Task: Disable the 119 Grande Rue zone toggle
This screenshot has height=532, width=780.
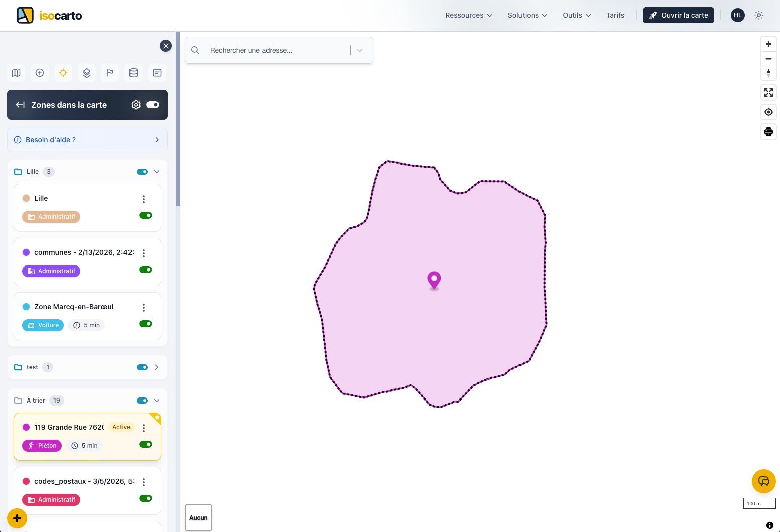Action: tap(146, 444)
